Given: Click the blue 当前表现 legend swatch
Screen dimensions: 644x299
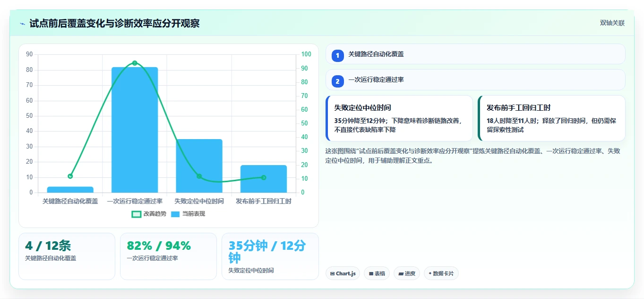Looking at the screenshot, I should 175,214.
